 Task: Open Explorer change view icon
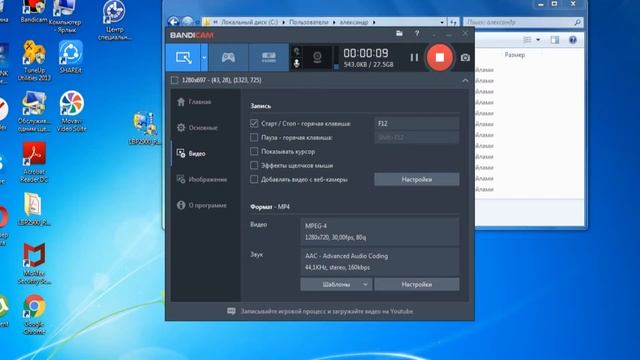(527, 40)
